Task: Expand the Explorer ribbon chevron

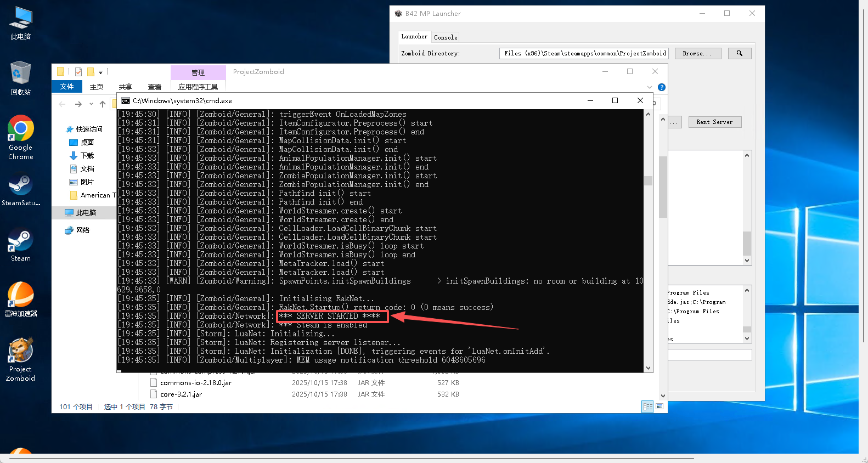Action: tap(650, 87)
